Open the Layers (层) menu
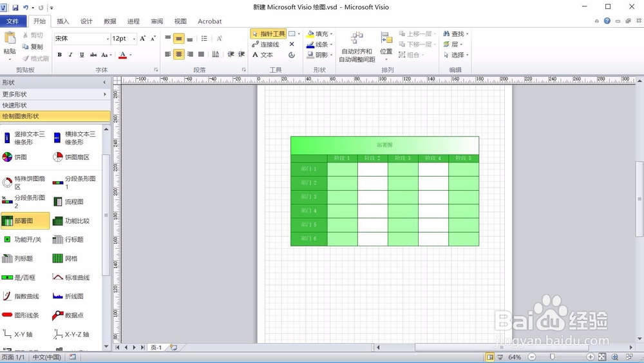 tap(453, 44)
